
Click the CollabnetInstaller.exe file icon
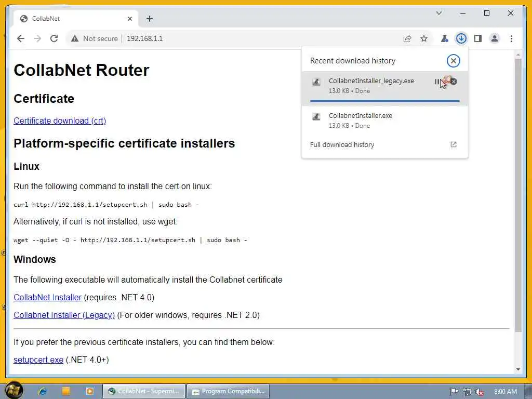pos(316,117)
